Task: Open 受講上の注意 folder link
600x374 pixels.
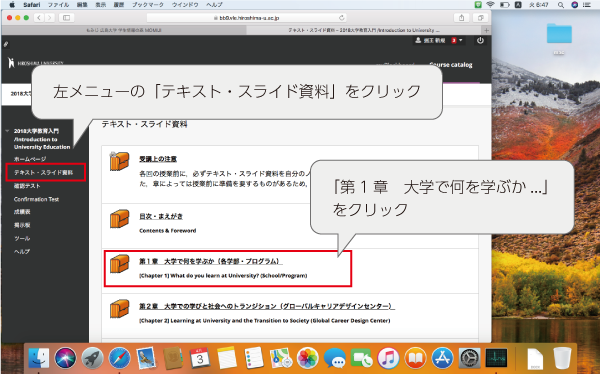Action: (x=158, y=159)
